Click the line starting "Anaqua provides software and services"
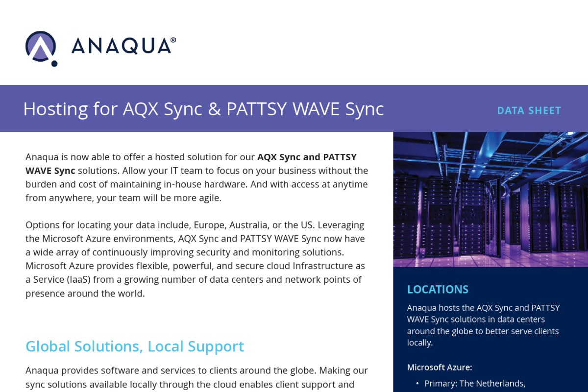Viewport: 588px width, 392px height. tap(196, 370)
